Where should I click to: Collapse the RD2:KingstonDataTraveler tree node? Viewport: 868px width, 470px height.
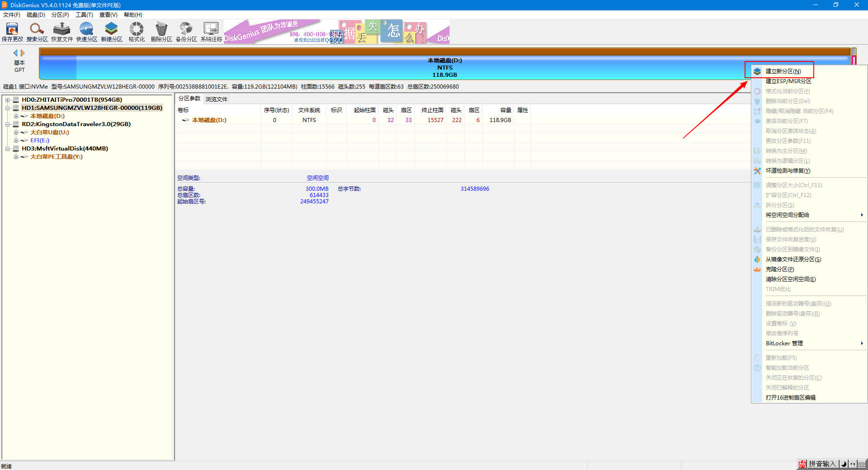[x=8, y=124]
